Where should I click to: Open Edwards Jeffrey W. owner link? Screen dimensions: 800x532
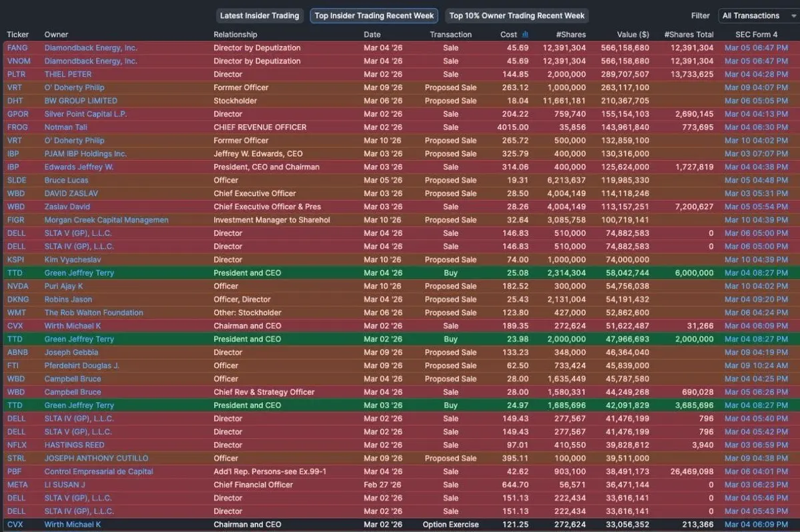tap(79, 167)
